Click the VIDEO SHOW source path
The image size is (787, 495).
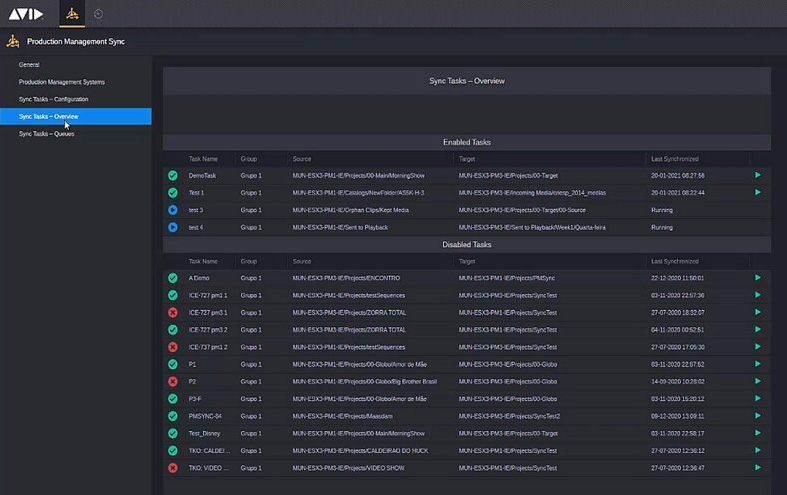point(348,468)
